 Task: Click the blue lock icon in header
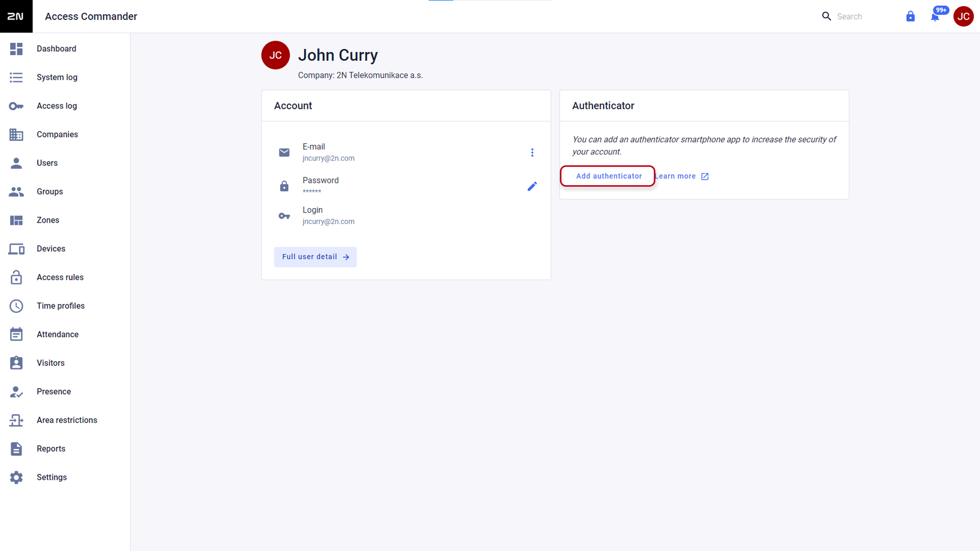pos(910,16)
